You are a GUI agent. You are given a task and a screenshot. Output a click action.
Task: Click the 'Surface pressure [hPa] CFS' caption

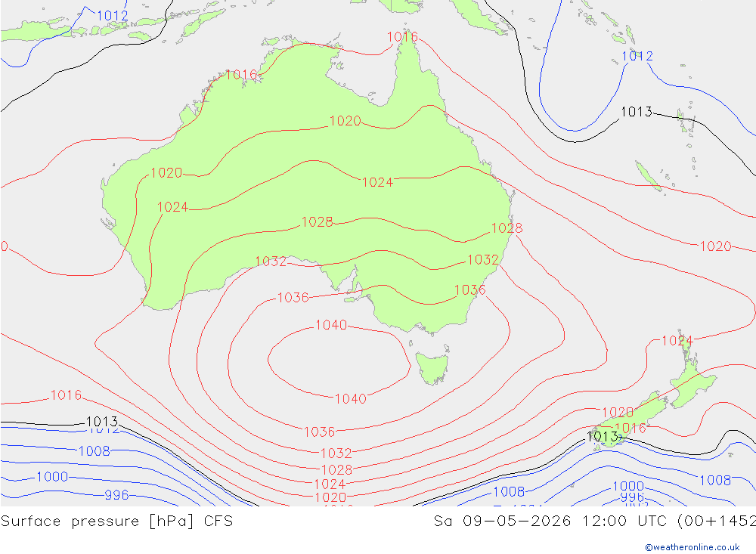[116, 522]
